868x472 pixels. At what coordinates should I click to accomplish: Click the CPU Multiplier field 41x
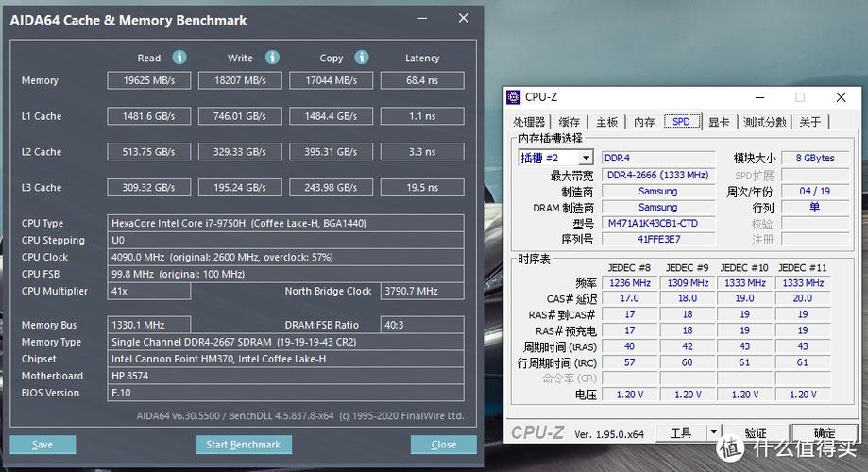click(149, 291)
